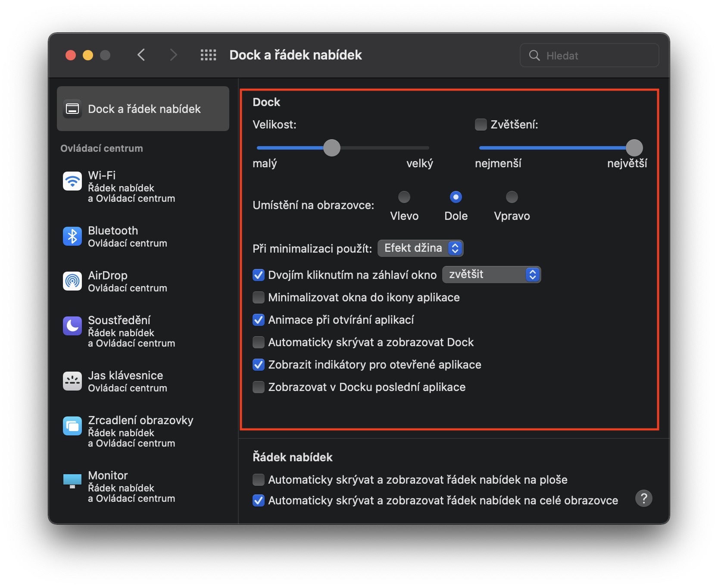Viewport: 718px width, 588px height.
Task: Click the Soustředění moon icon
Action: (72, 326)
